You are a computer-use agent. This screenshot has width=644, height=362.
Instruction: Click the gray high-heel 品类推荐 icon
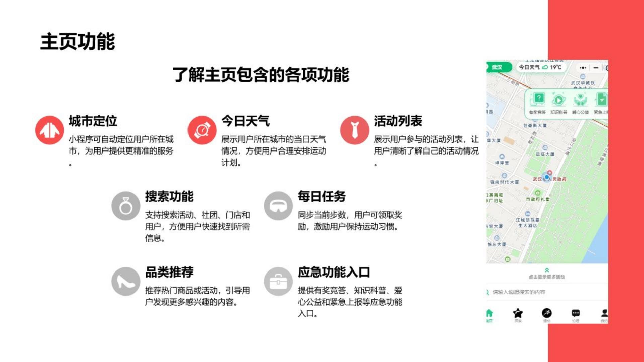coord(126,281)
